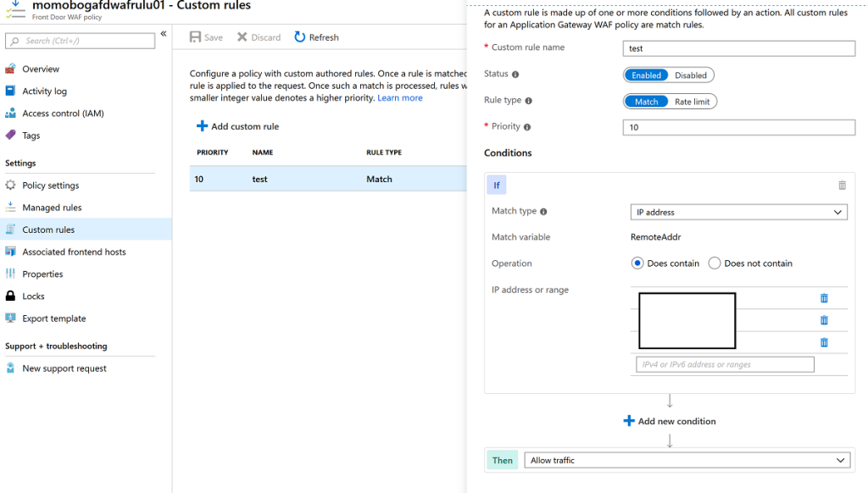This screenshot has height=493, width=868.
Task: Click the Refresh circular arrow icon
Action: click(x=299, y=37)
